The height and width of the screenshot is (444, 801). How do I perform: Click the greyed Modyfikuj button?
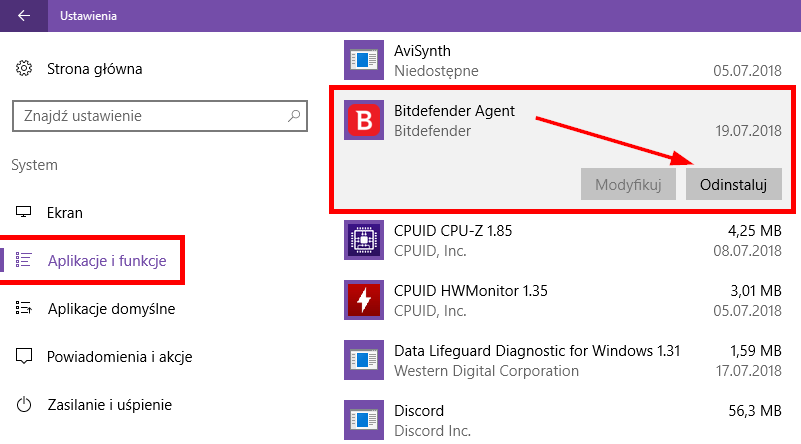[x=628, y=184]
